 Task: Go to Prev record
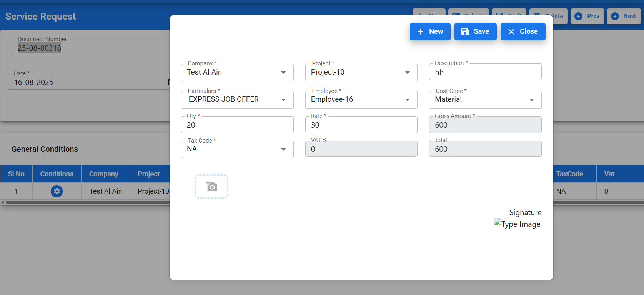point(587,16)
